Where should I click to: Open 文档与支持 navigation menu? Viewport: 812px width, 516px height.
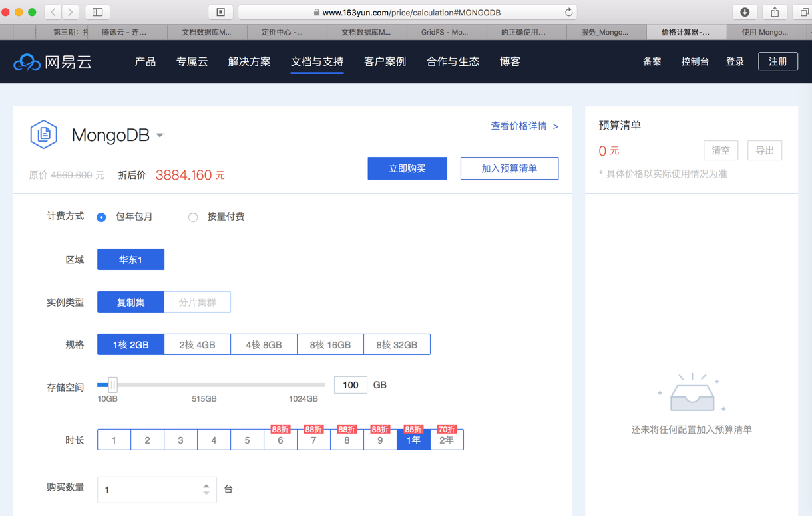317,62
